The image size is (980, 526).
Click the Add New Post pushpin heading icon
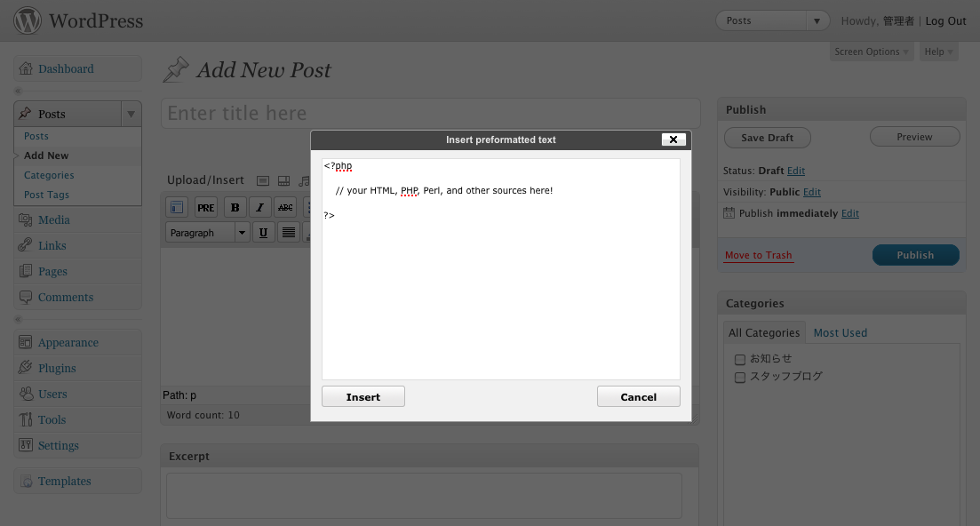(x=176, y=69)
